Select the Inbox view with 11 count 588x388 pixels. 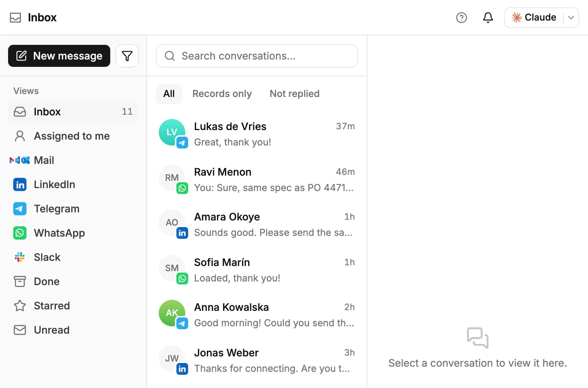coord(73,112)
